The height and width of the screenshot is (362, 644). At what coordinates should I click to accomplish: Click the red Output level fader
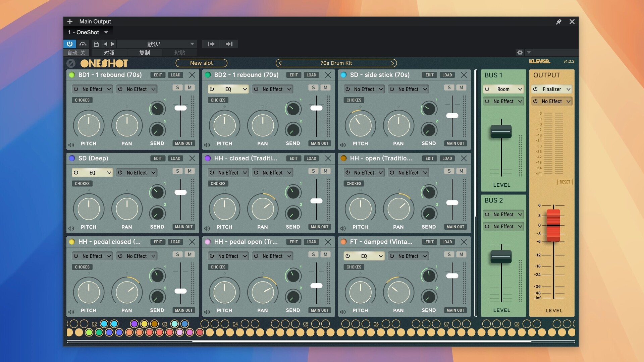click(x=553, y=226)
